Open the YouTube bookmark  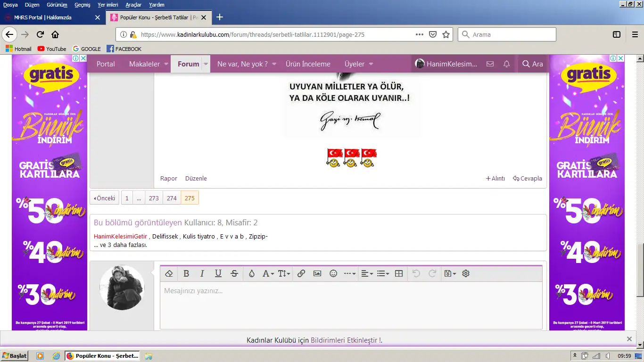(x=52, y=49)
